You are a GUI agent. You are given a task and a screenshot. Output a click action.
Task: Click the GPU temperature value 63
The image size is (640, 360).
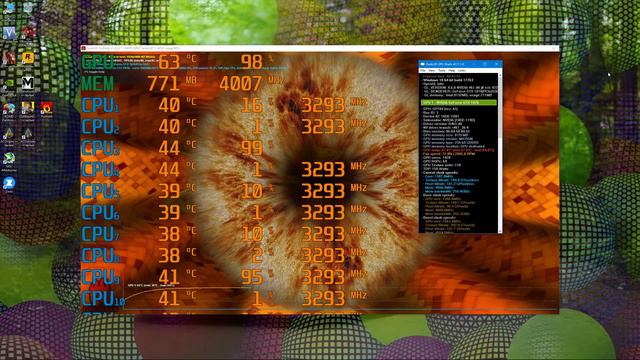click(x=169, y=62)
